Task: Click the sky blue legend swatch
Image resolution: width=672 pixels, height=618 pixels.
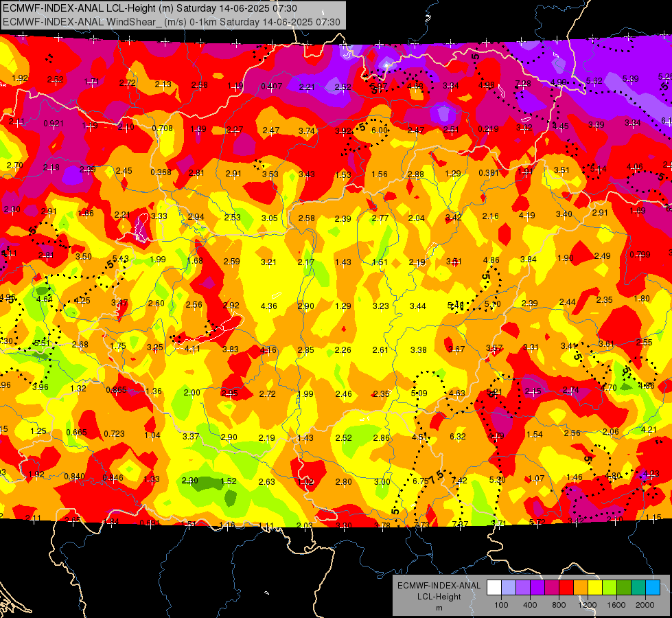Action: point(653,588)
